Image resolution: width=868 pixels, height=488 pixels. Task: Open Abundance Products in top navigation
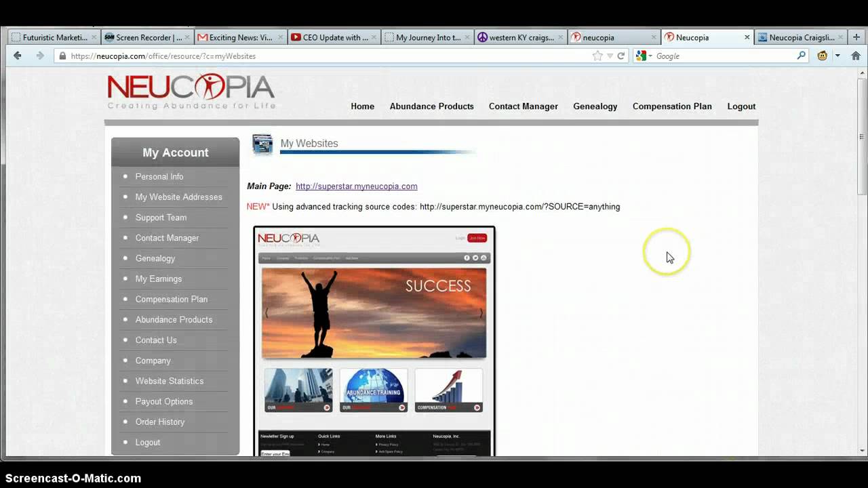(x=431, y=106)
